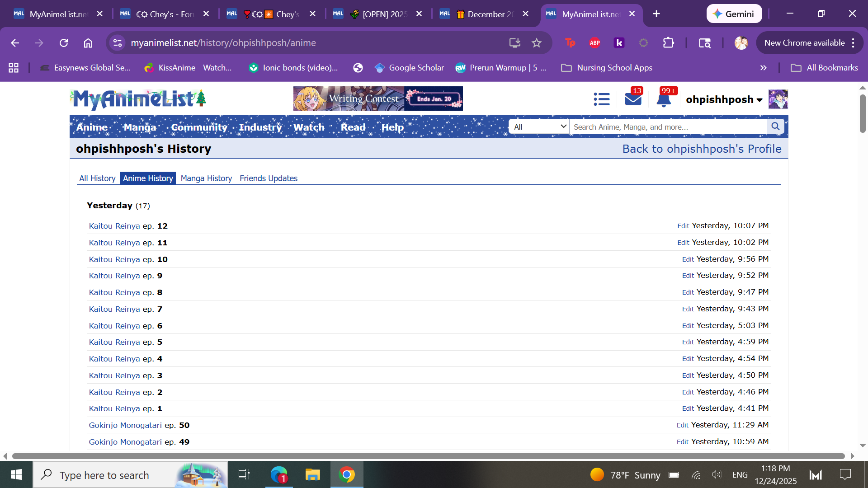Click the Search Anime, Manga input field

point(667,127)
